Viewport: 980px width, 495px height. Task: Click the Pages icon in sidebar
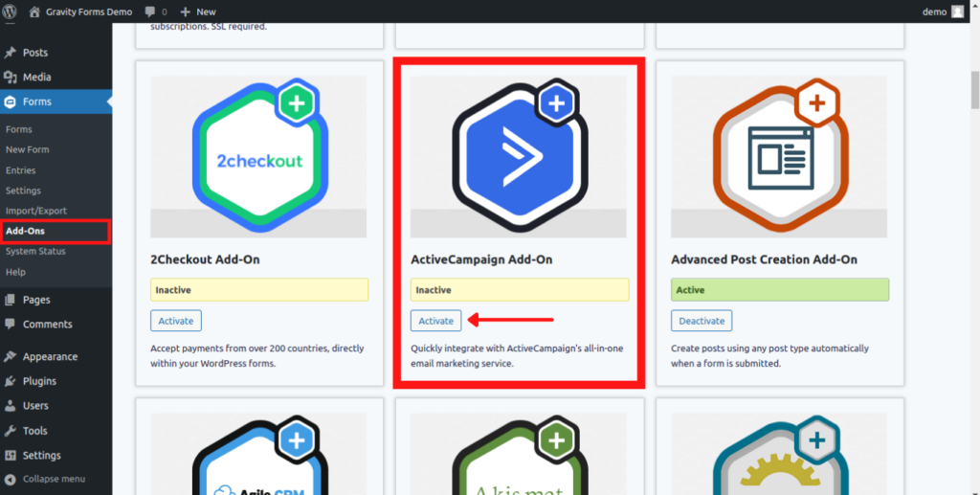click(x=10, y=300)
